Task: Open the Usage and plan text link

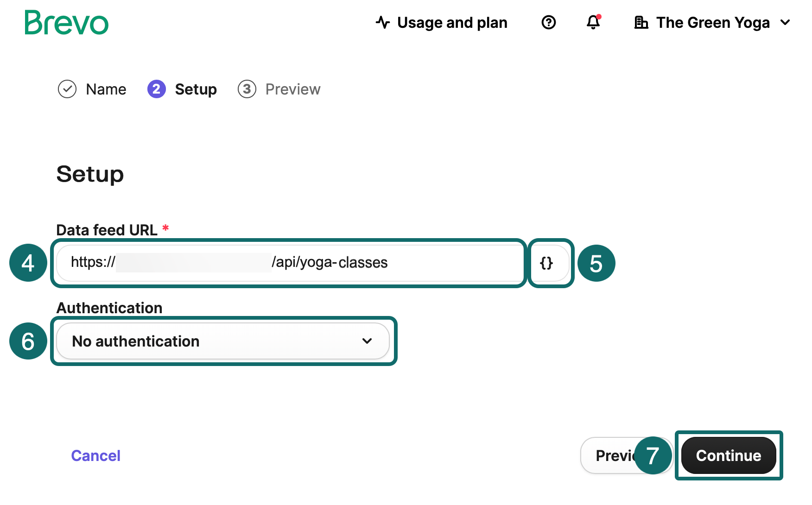Action: pos(452,22)
